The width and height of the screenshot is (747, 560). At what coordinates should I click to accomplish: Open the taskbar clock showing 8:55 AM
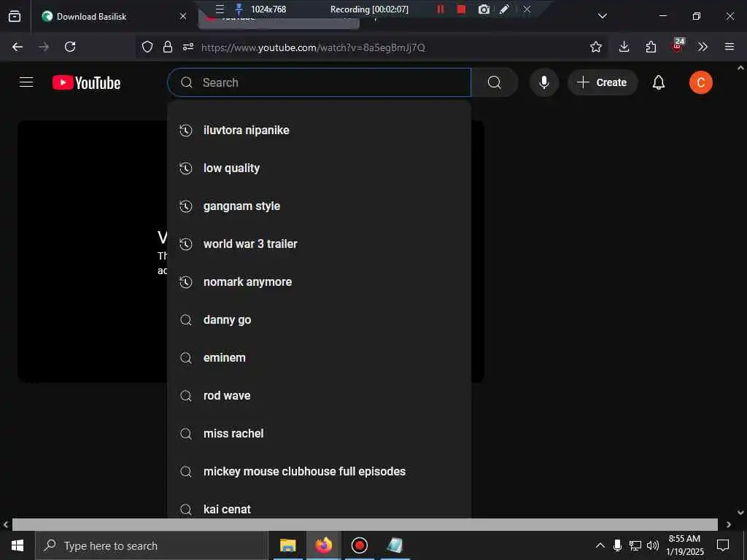(x=684, y=545)
